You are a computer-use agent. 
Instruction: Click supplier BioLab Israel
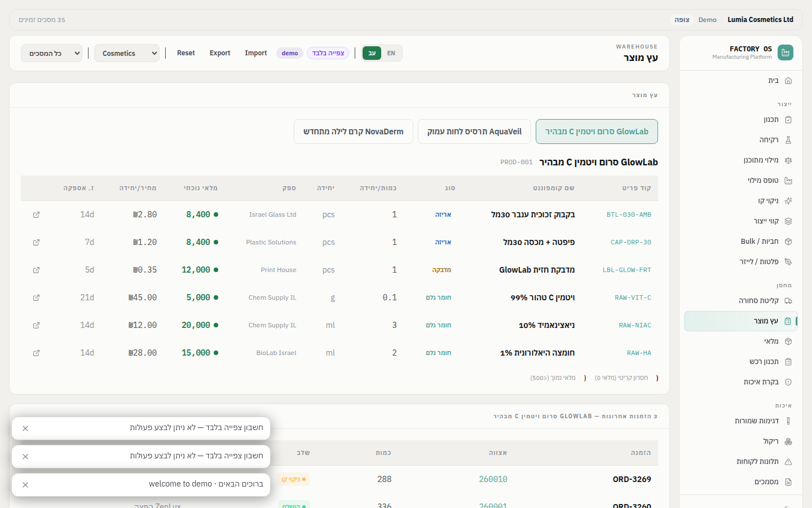pyautogui.click(x=276, y=353)
